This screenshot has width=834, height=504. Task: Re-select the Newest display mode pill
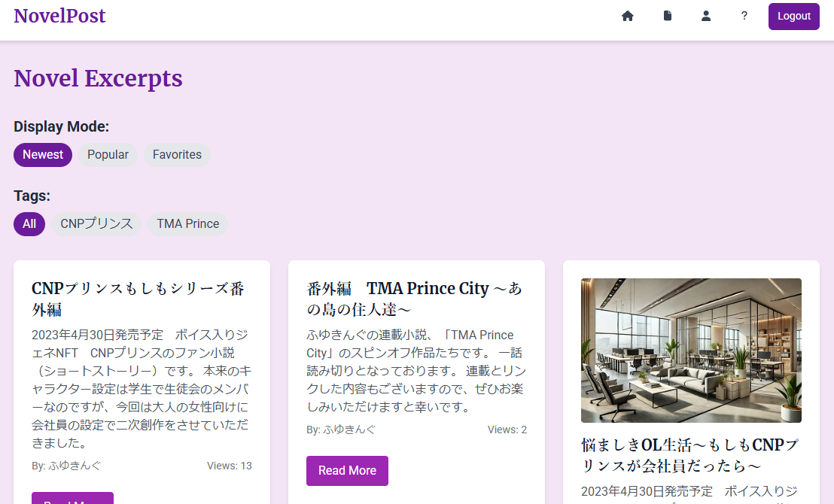coord(42,154)
